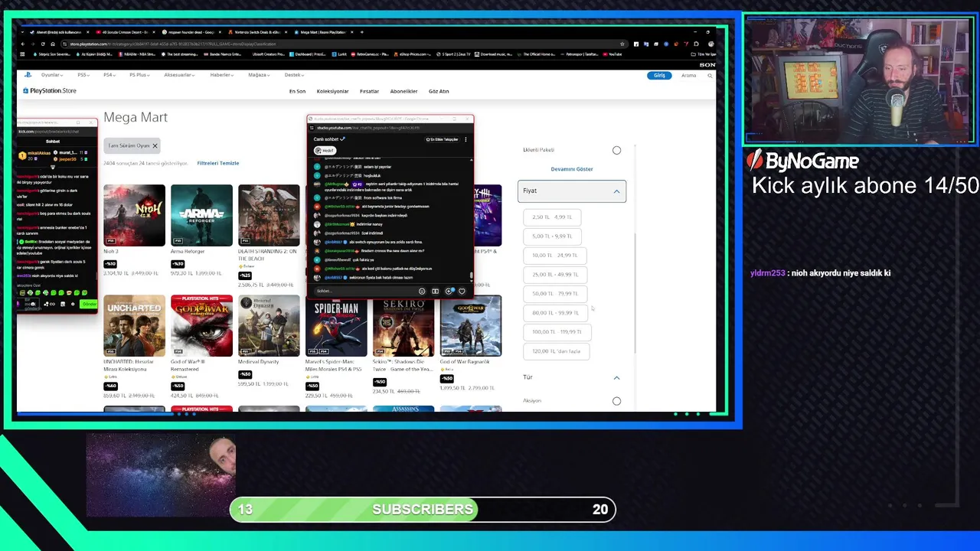Image resolution: width=980 pixels, height=551 pixels.
Task: Open the YouTube chat three-dot options menu
Action: pos(465,139)
